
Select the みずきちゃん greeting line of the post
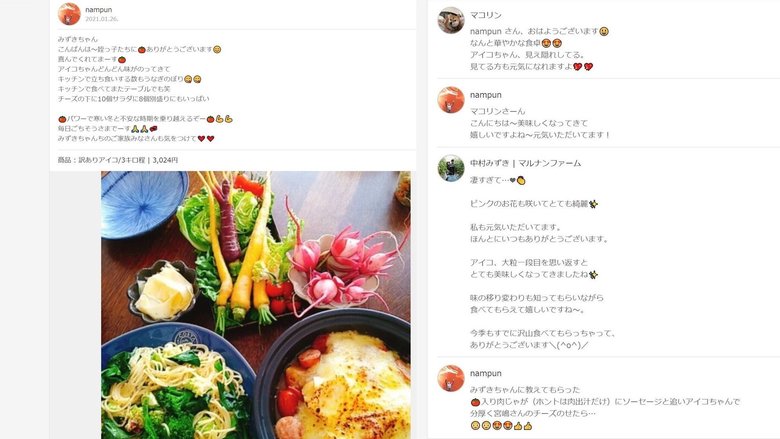(x=78, y=39)
